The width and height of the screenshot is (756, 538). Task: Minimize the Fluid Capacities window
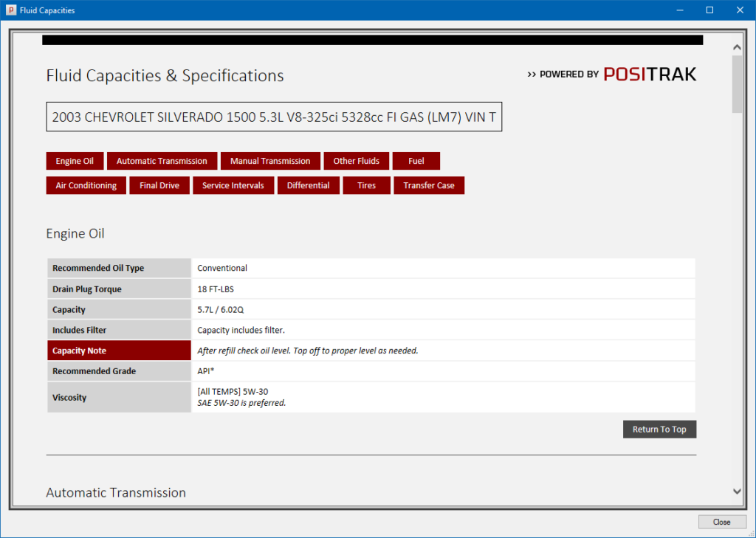pyautogui.click(x=680, y=10)
